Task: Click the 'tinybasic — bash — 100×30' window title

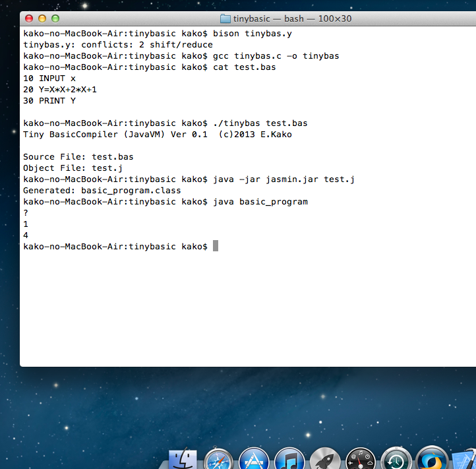Action: [292, 18]
